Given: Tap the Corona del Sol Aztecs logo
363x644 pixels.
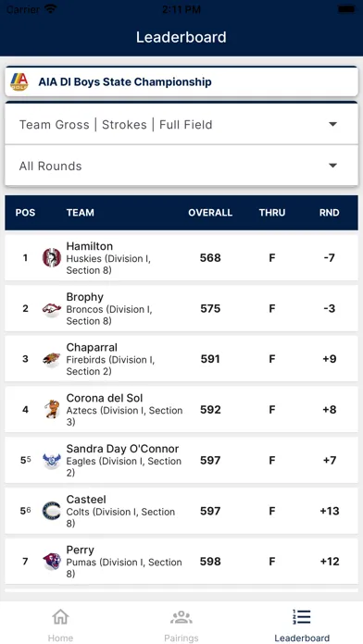Looking at the screenshot, I should (52, 410).
